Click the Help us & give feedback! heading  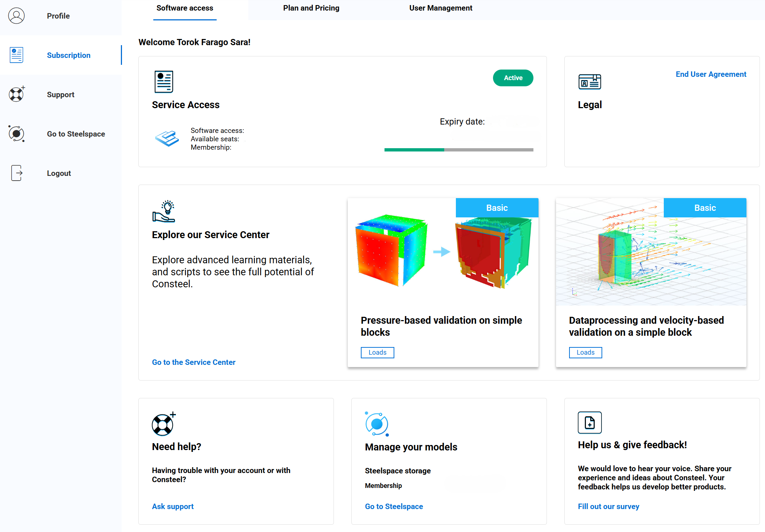(x=632, y=445)
